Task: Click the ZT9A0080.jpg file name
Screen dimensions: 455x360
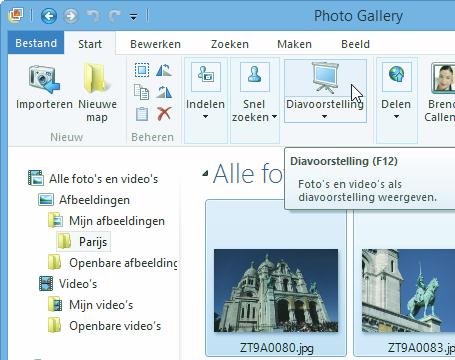Action: pos(277,348)
